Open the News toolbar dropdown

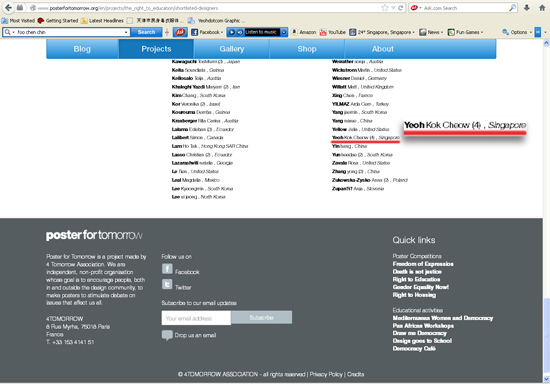[x=431, y=32]
